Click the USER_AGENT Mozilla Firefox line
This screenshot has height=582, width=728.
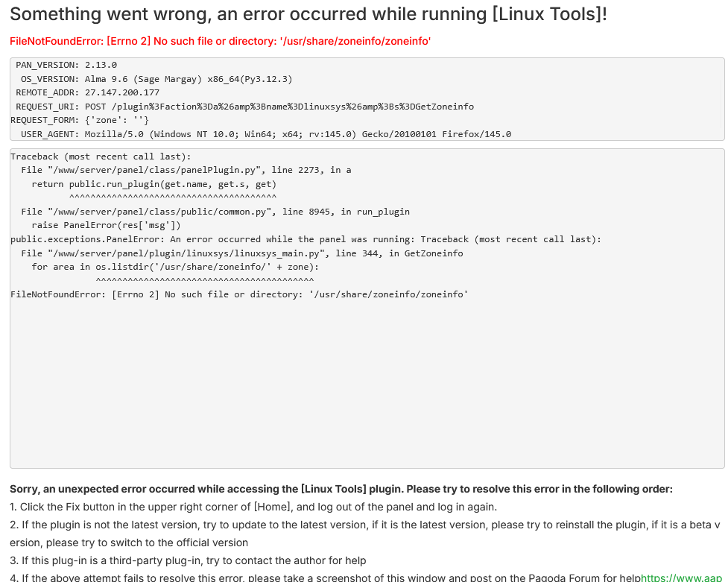click(266, 134)
